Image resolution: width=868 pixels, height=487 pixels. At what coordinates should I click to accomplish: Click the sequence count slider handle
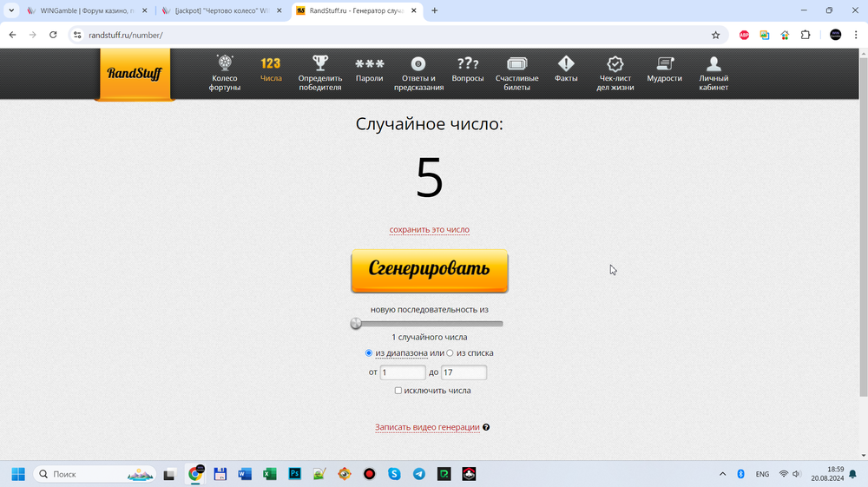pos(356,323)
